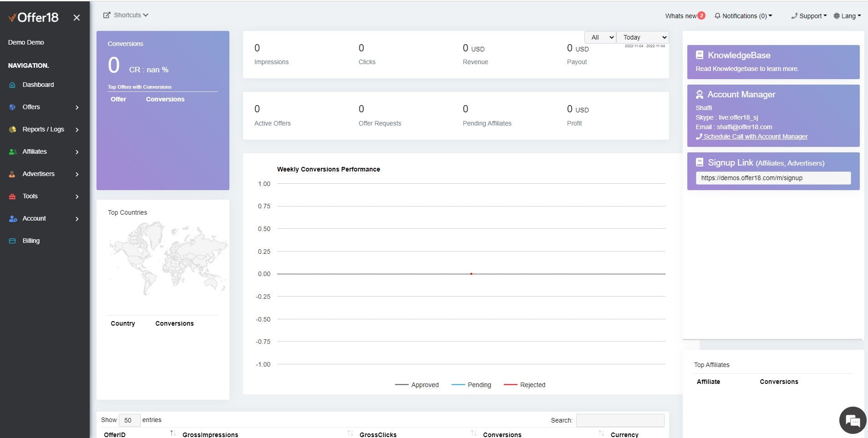Click the Weekly Conversions Performance chart title
The width and height of the screenshot is (868, 438).
329,169
